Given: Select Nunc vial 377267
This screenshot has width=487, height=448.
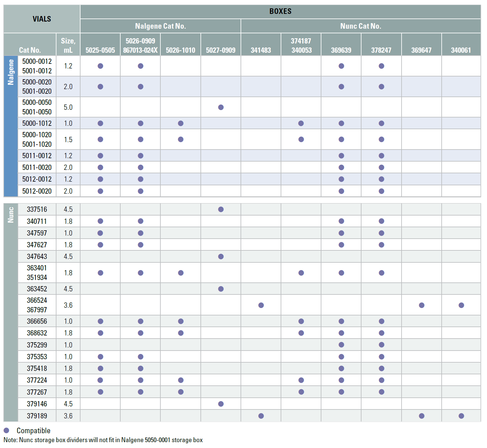Looking at the screenshot, I should [37, 392].
